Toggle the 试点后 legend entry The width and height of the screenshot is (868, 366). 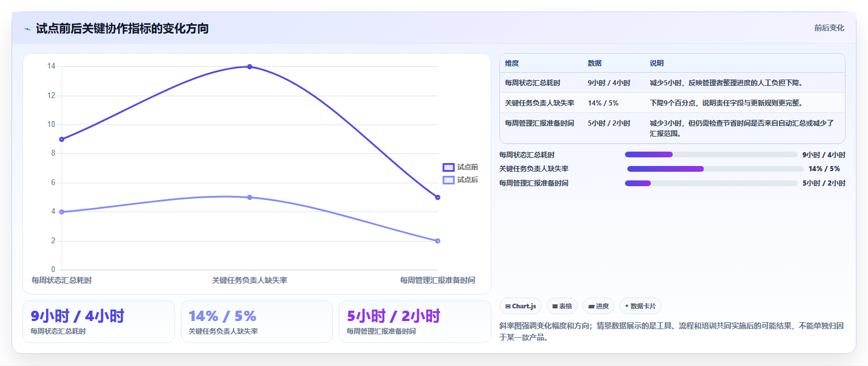[460, 180]
